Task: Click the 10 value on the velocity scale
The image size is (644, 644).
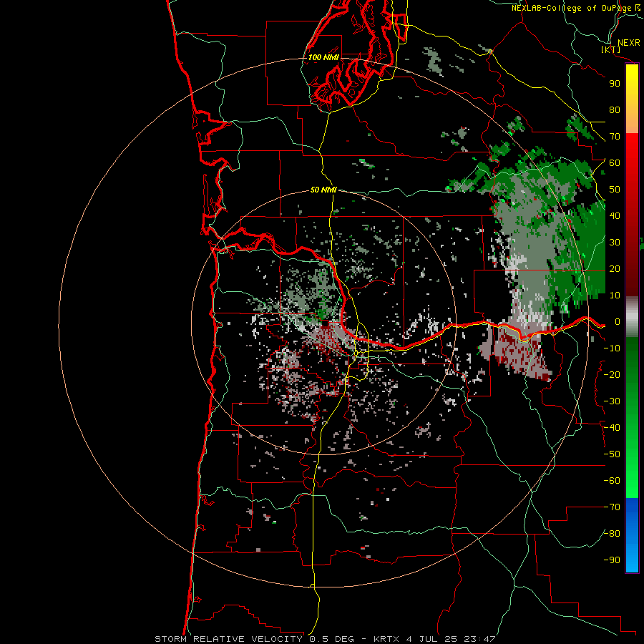Action: 615,296
